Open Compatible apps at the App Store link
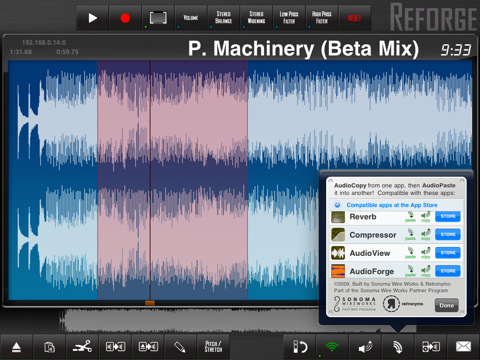This screenshot has height=360, width=480. (x=392, y=205)
